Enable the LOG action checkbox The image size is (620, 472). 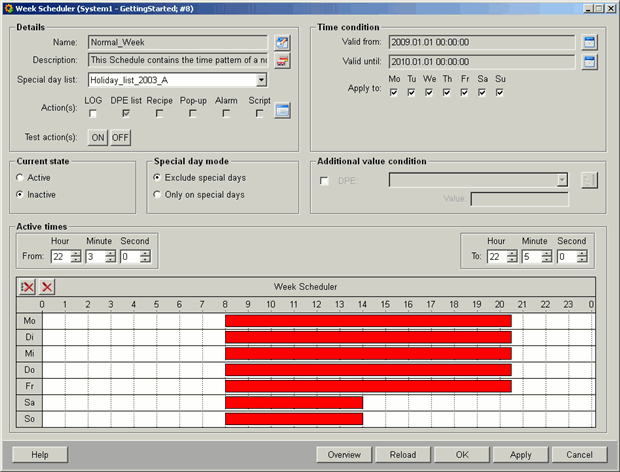point(92,114)
